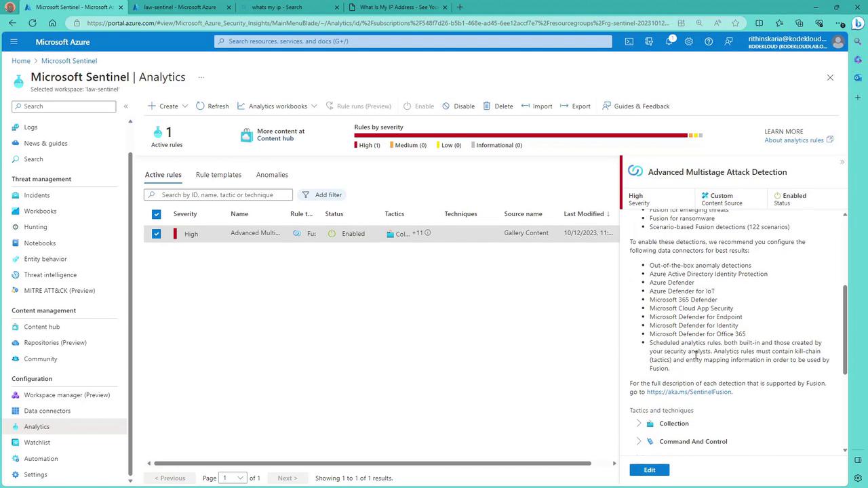Open Guides & Feedback
Screen dimensions: 868x488
pos(635,106)
